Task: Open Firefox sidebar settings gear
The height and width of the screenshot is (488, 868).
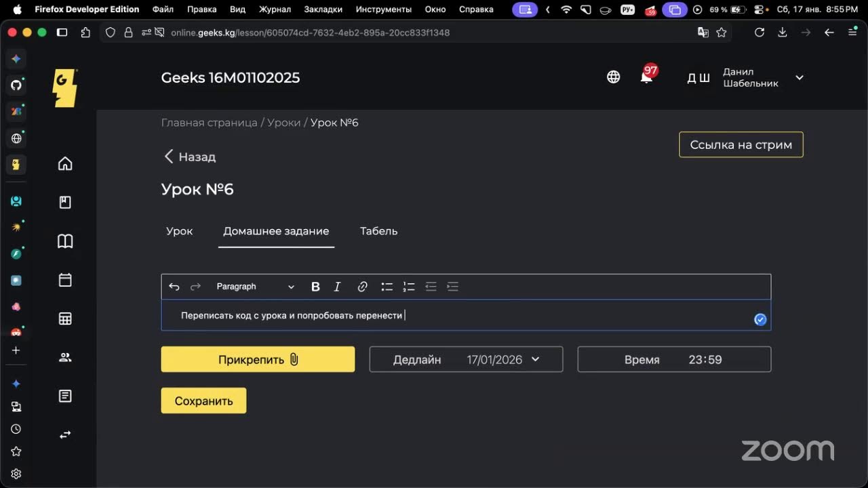Action: coord(16,474)
